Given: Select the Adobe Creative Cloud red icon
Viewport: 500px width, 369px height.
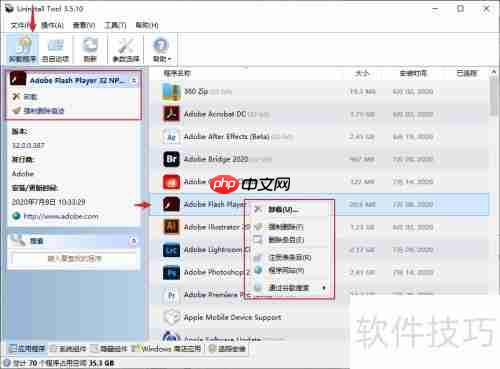Looking at the screenshot, I should pos(171,182).
